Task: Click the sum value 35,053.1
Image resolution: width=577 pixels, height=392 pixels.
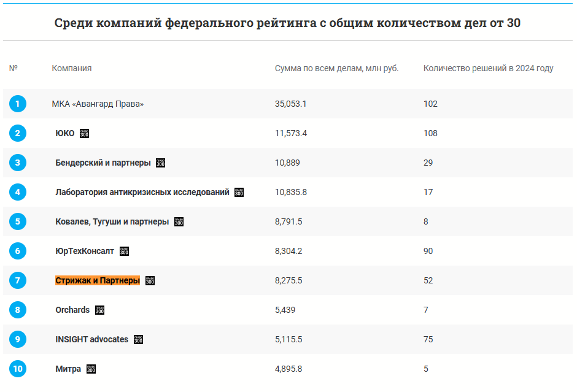Action: pos(291,104)
